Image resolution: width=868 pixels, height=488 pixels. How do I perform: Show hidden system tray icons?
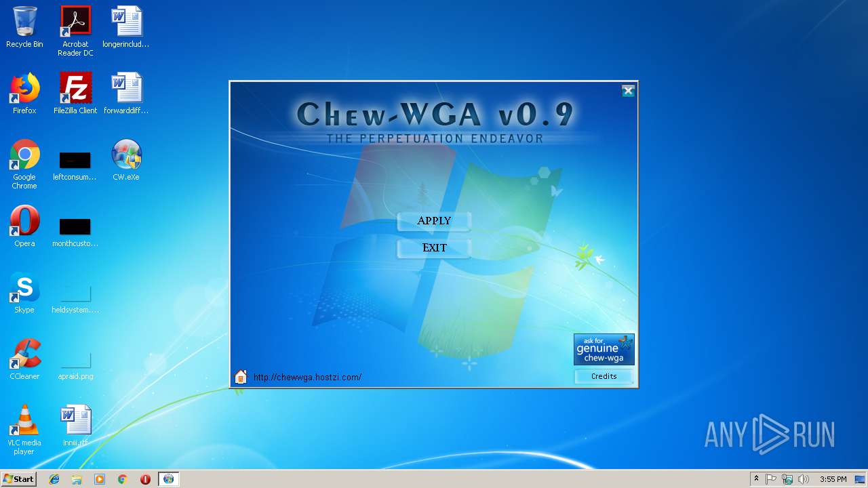click(756, 479)
